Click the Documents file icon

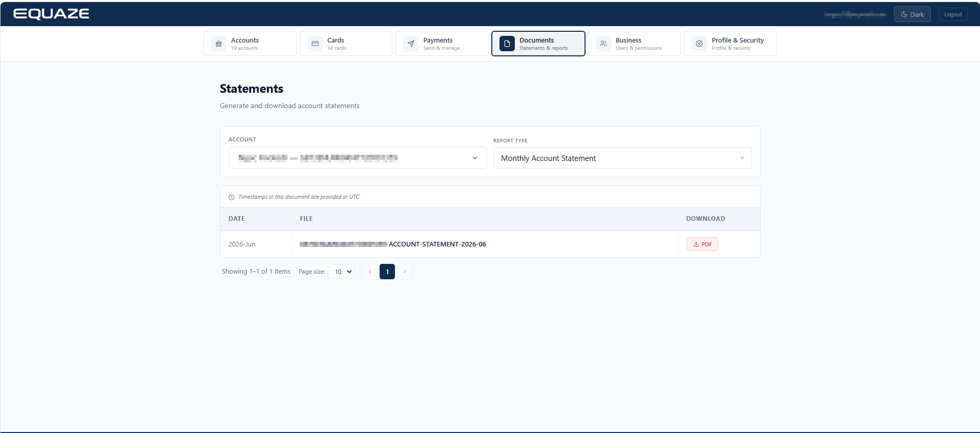[507, 44]
